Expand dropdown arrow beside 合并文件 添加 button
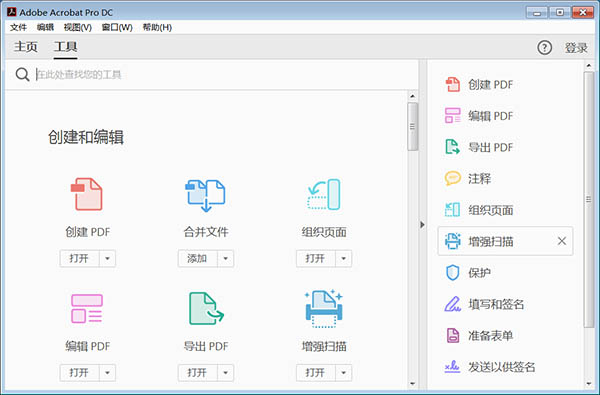The height and width of the screenshot is (395, 600). tap(226, 258)
